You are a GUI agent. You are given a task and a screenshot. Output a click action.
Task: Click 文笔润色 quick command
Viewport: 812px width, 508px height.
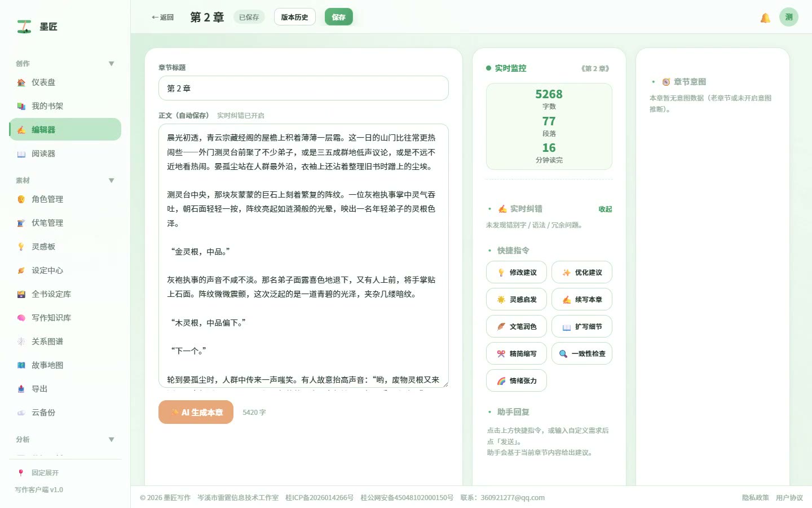click(x=516, y=326)
